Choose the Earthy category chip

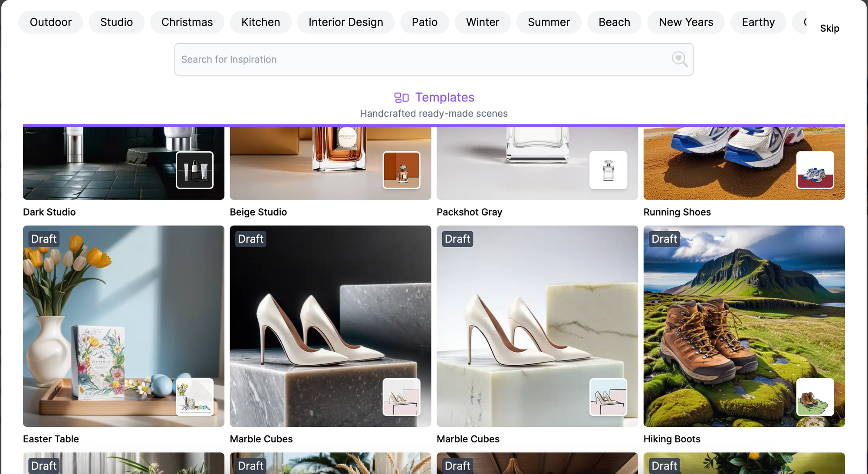tap(758, 22)
